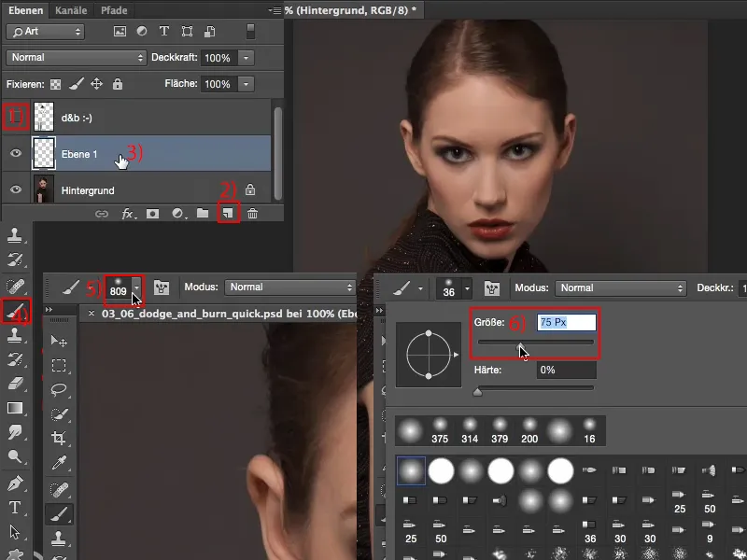Expand the Deckkraft opacity dropdown arrow

point(246,58)
